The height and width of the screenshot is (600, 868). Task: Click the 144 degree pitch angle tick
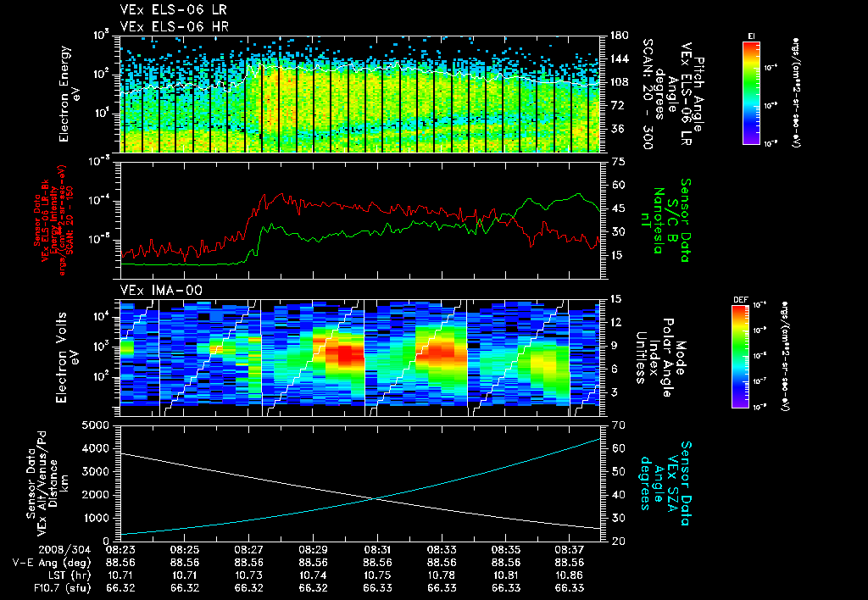click(619, 58)
